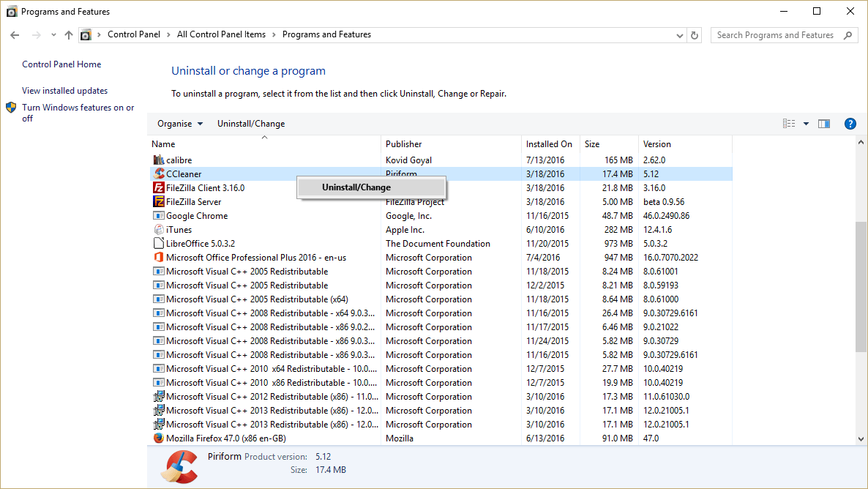Click version 16.0.7070.2022 cell

point(670,258)
